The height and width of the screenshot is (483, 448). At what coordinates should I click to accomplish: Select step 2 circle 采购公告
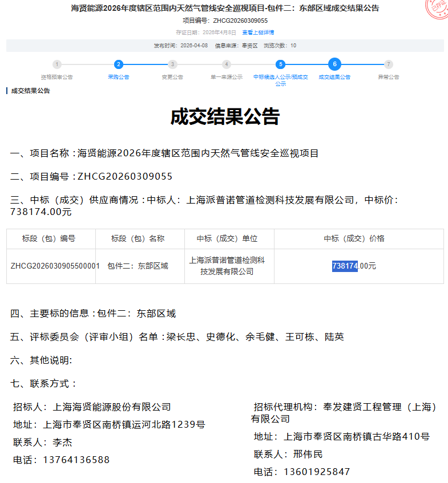118,64
